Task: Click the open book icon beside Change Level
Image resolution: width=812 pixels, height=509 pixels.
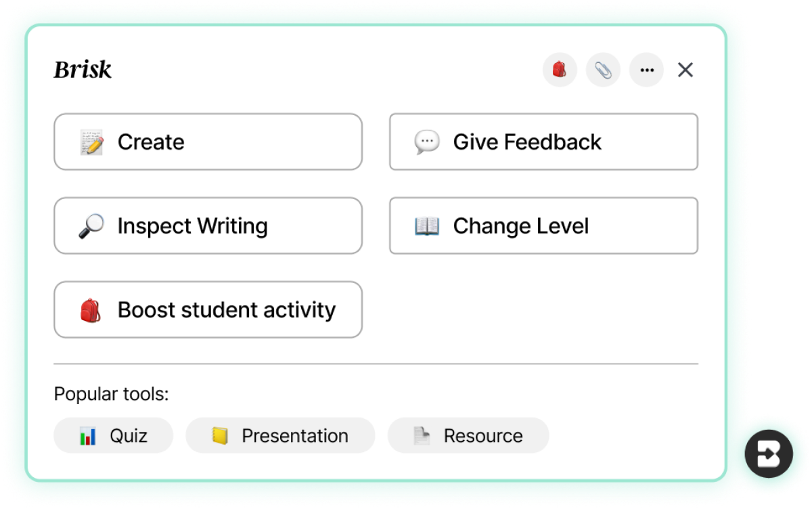Action: 427,225
